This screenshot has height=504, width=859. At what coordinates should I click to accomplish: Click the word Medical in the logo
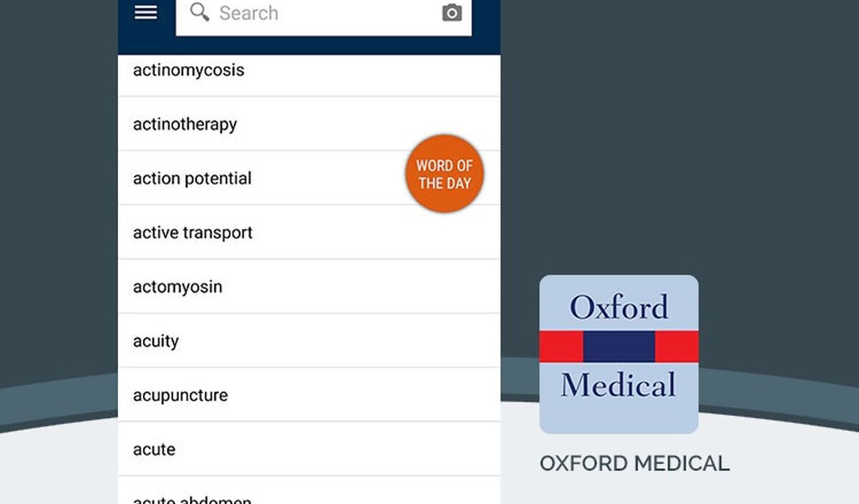click(618, 384)
